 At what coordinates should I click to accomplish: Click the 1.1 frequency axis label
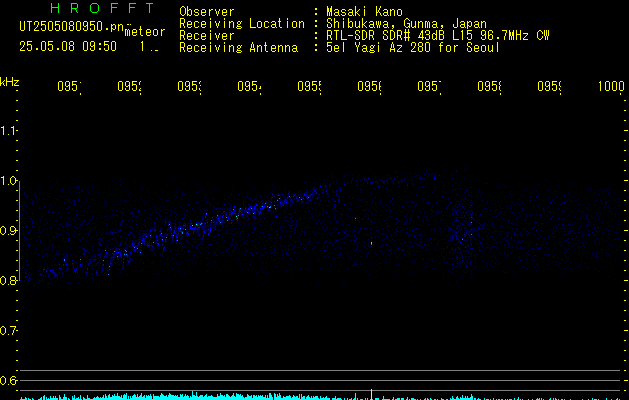[8, 131]
